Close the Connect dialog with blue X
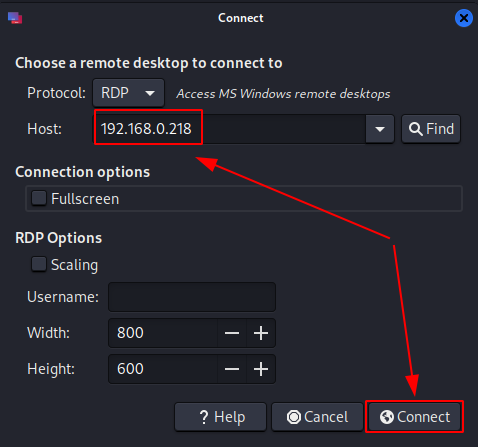Screen dimensions: 478x447 (x=464, y=18)
